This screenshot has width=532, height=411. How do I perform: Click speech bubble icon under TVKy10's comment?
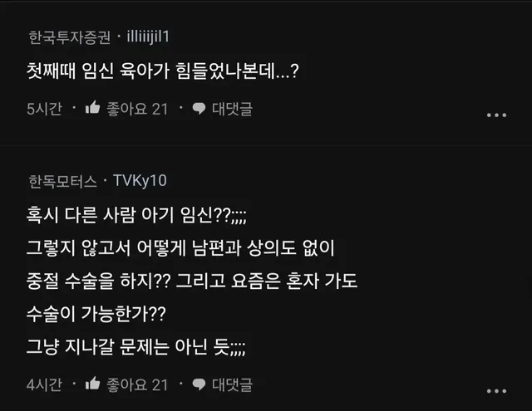[x=199, y=384]
